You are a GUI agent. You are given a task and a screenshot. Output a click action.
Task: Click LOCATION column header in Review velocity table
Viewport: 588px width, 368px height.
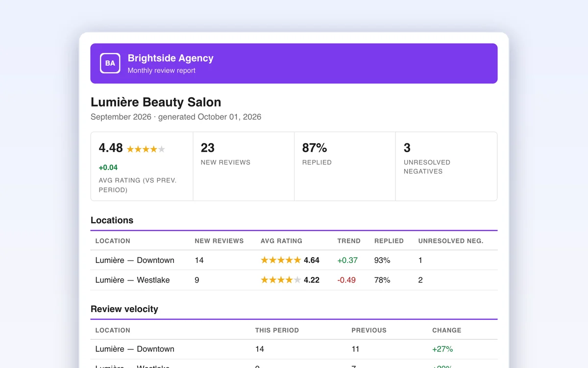pos(113,330)
